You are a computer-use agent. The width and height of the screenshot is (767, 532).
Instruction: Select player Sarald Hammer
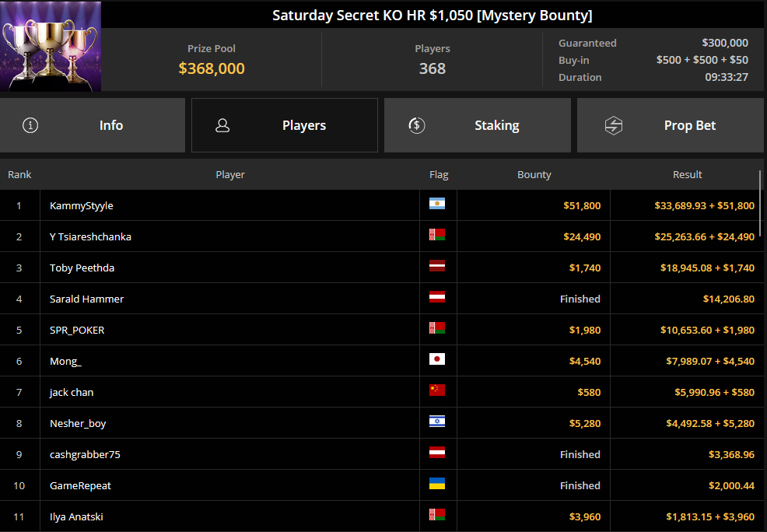(x=86, y=299)
